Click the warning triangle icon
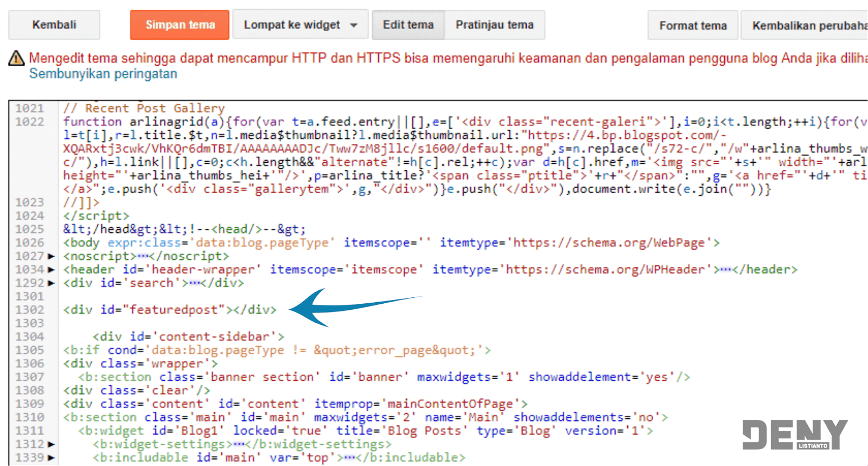This screenshot has height=466, width=868. (16, 58)
